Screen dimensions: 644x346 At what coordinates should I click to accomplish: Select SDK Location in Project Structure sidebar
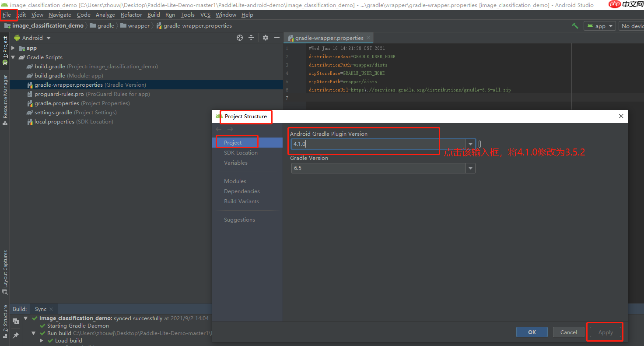(x=241, y=153)
